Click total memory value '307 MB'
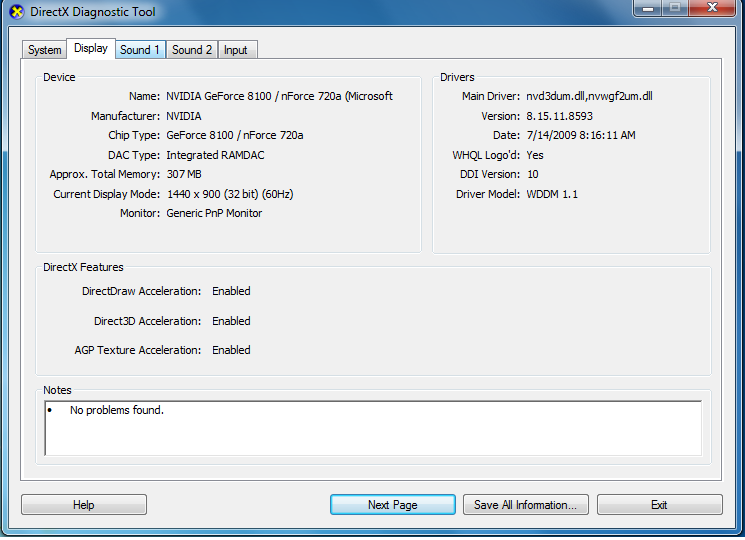This screenshot has width=745, height=540. (184, 174)
